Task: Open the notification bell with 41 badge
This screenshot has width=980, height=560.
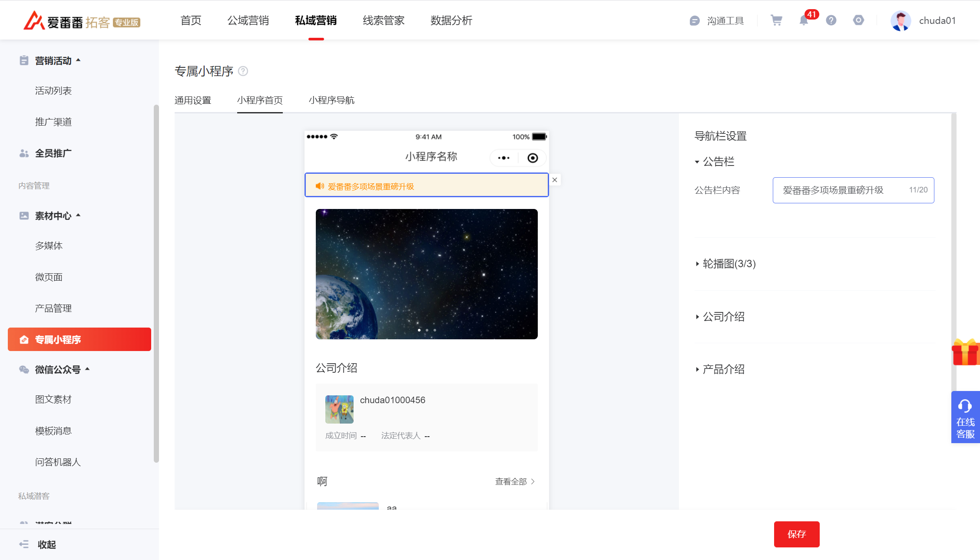Action: 804,20
